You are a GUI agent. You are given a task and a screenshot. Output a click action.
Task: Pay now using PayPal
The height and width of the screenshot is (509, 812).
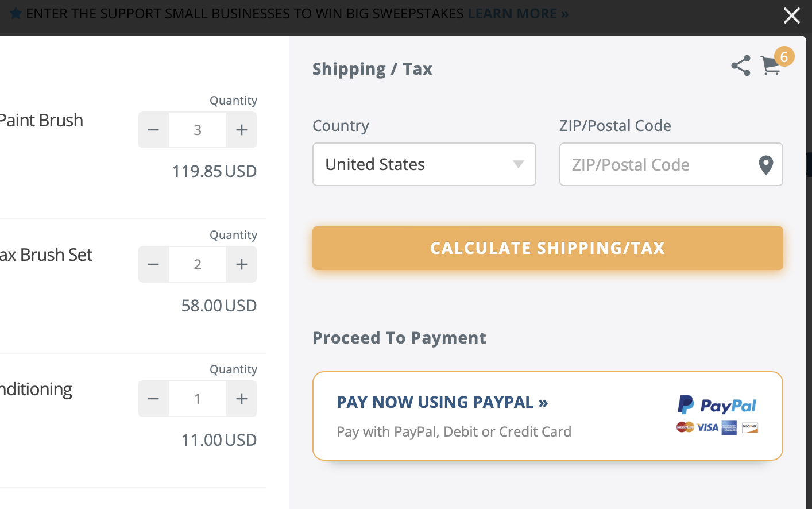point(442,402)
